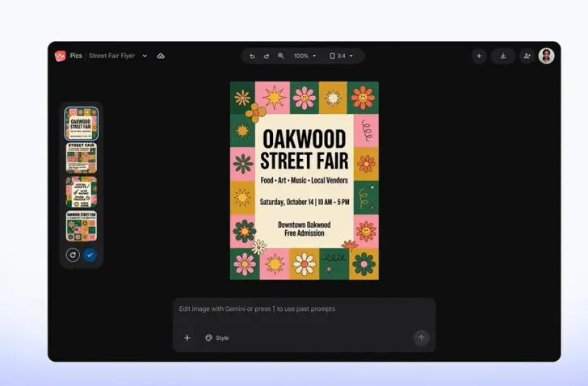Viewport: 588px width, 386px height.
Task: Share with people using add-person icon
Action: [x=527, y=56]
